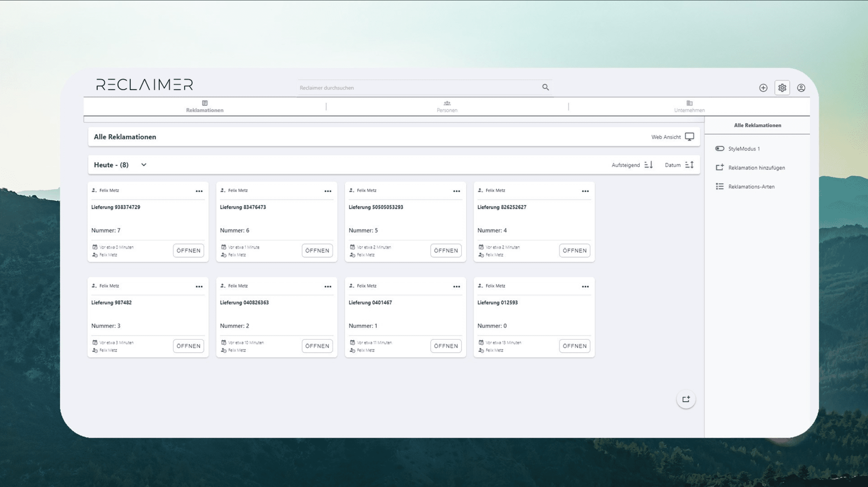Toggle the StyleModus 1 switch
The width and height of the screenshot is (868, 487).
click(719, 149)
